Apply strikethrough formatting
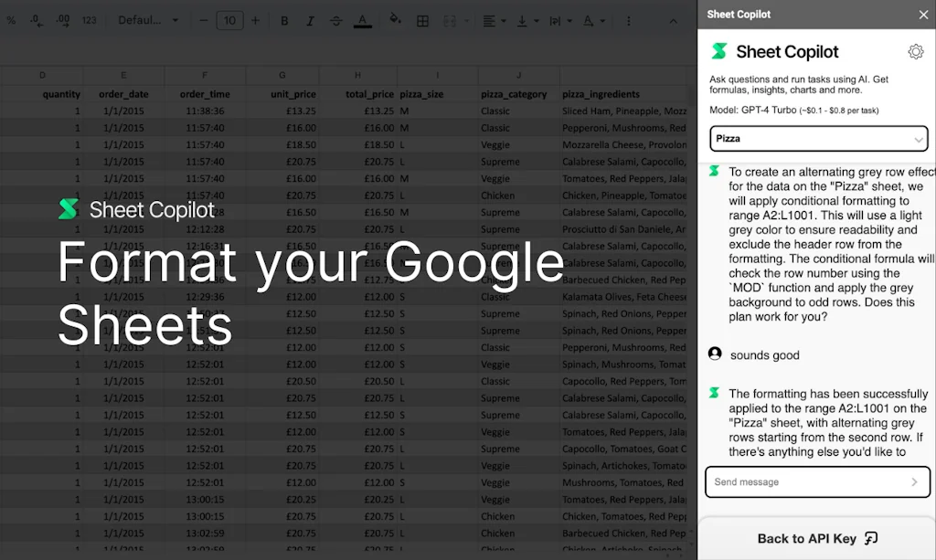The image size is (936, 560). click(x=336, y=18)
